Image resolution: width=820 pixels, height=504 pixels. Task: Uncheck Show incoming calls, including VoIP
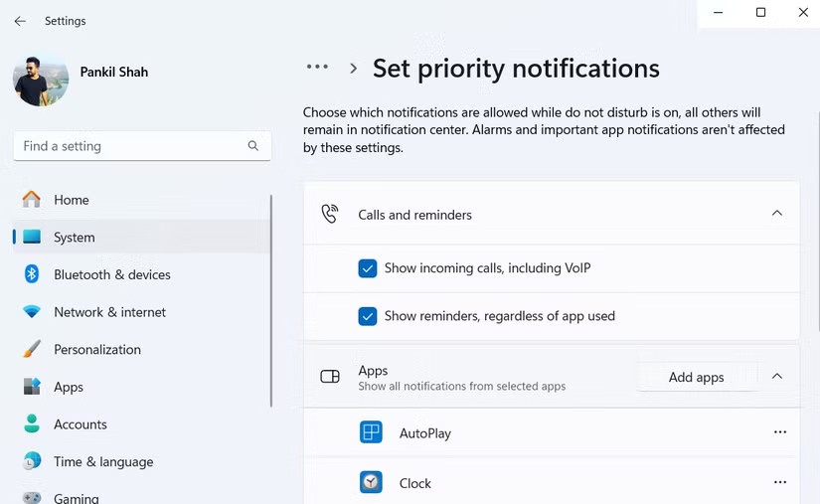(x=368, y=268)
